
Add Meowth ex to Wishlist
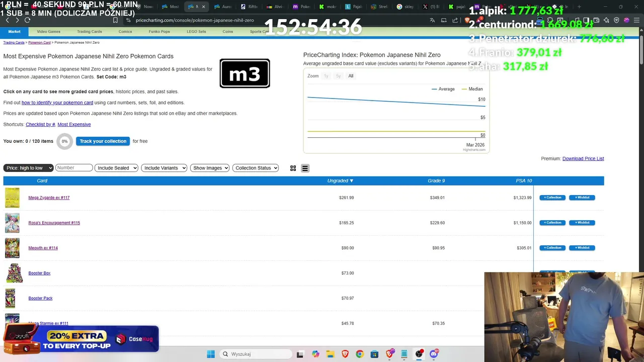pos(582,248)
